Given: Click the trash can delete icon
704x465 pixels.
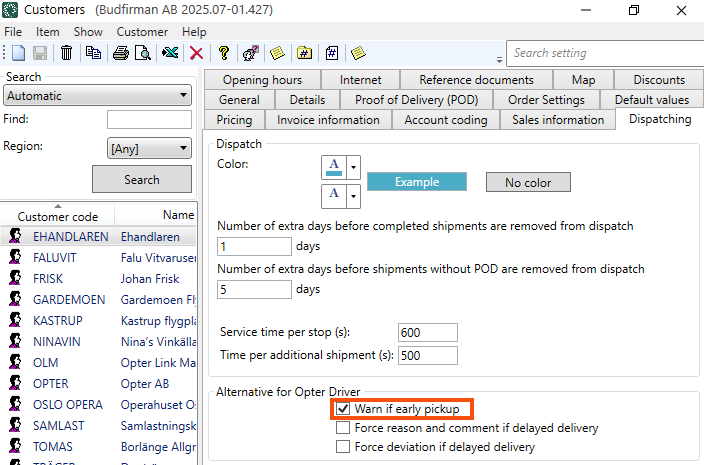Looking at the screenshot, I should [x=66, y=53].
